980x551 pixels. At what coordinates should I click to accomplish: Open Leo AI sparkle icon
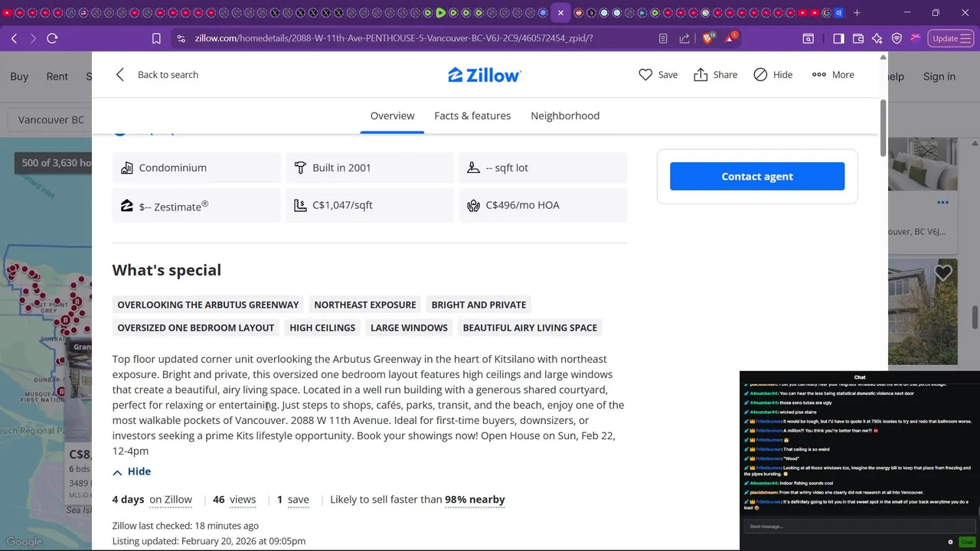[x=877, y=38]
